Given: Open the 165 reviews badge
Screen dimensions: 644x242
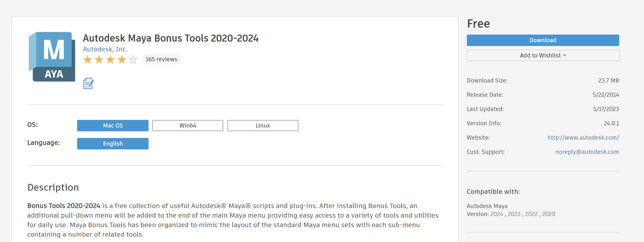Looking at the screenshot, I should coord(161,59).
